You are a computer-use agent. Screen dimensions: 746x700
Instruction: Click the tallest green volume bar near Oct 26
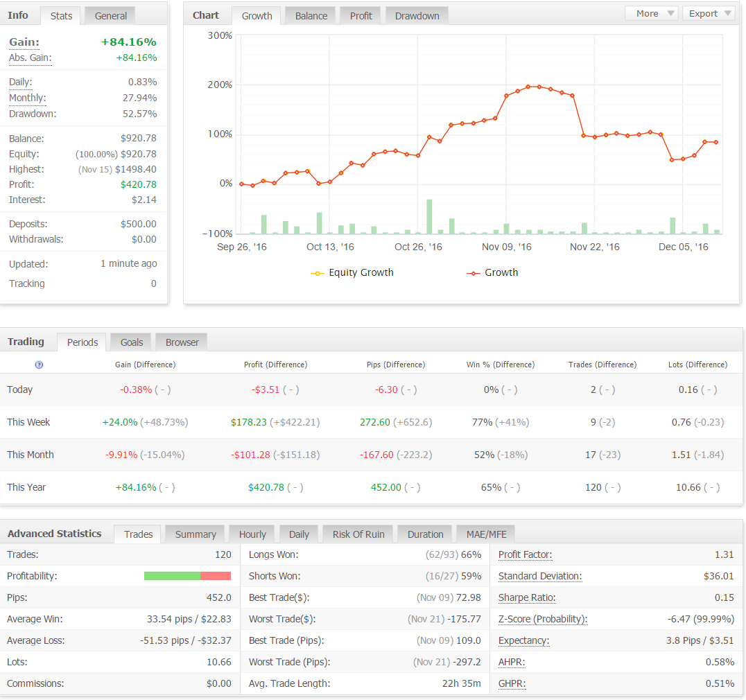[x=429, y=216]
